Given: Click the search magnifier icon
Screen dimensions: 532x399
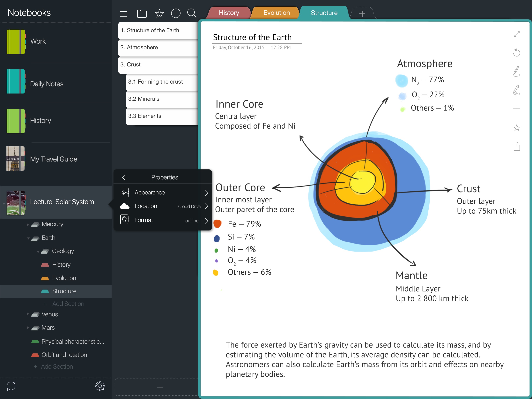Looking at the screenshot, I should pos(192,13).
